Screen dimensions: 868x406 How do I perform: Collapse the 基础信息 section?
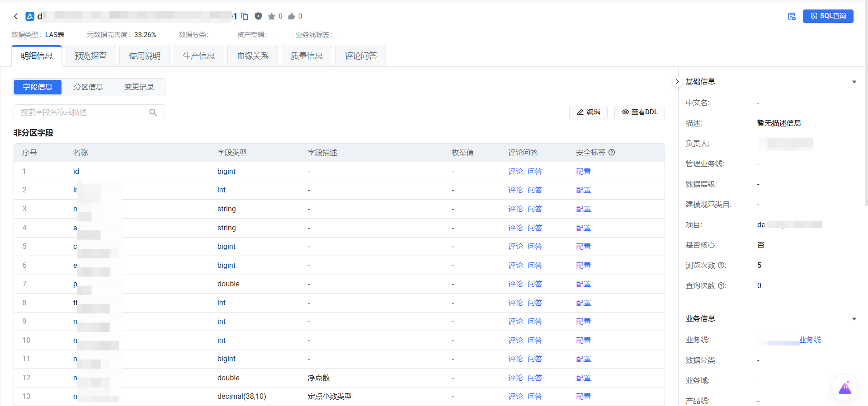pos(854,82)
